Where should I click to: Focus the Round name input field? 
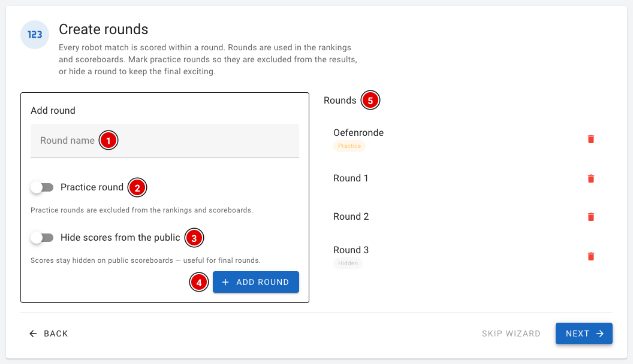[165, 140]
